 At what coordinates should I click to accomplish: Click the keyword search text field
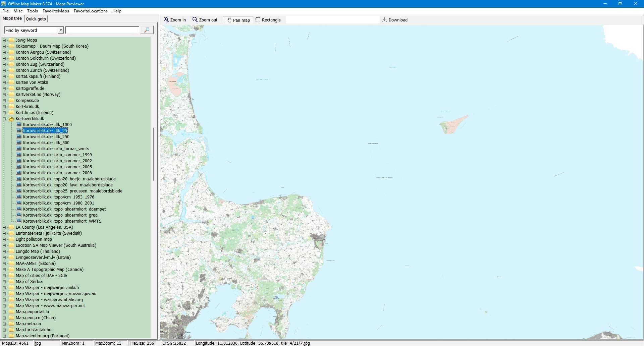click(102, 31)
